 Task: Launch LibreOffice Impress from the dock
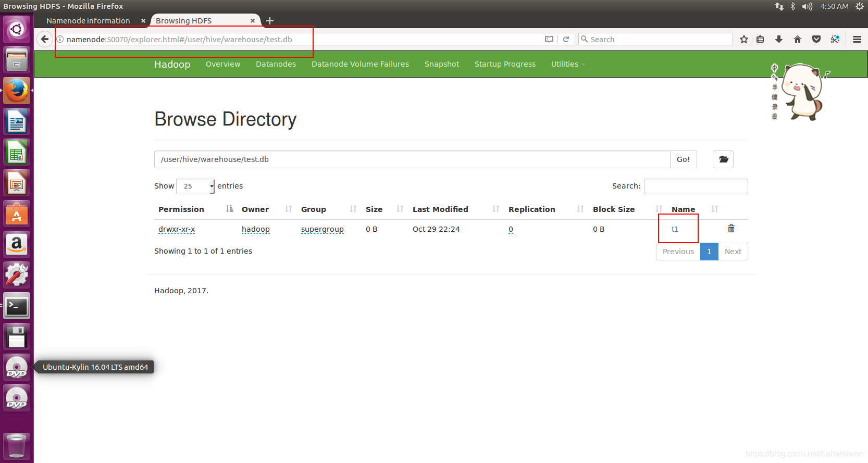point(17,183)
